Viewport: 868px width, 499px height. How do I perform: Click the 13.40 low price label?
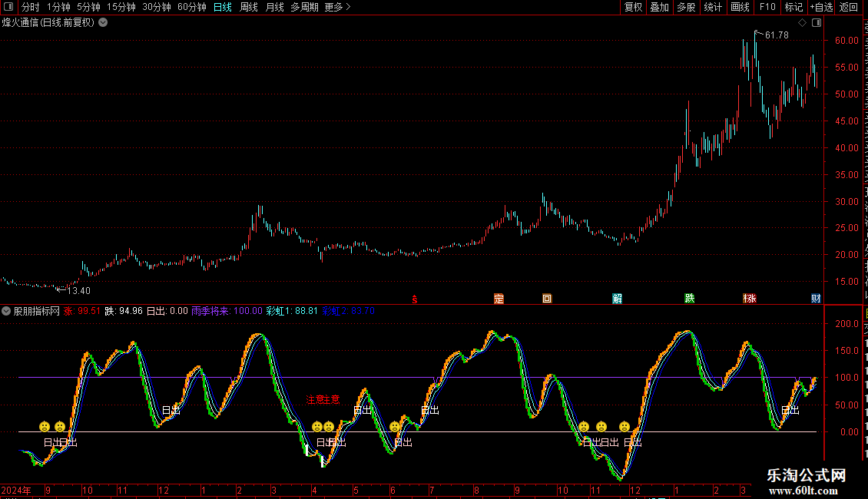pos(78,290)
